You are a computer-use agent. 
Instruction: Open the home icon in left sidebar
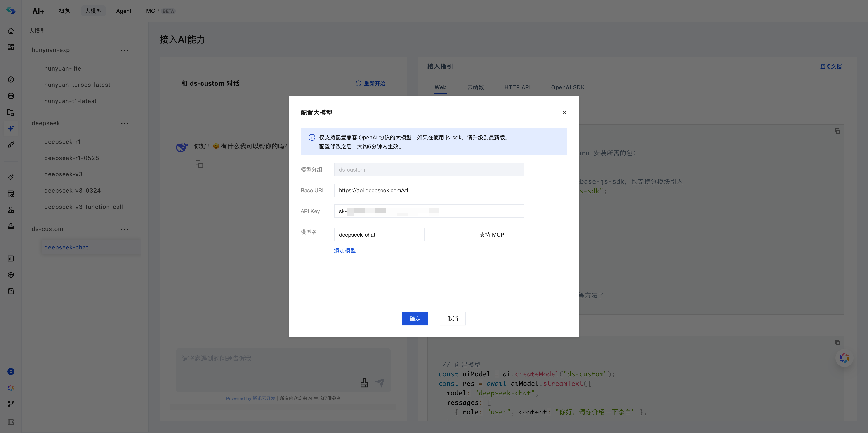click(11, 31)
